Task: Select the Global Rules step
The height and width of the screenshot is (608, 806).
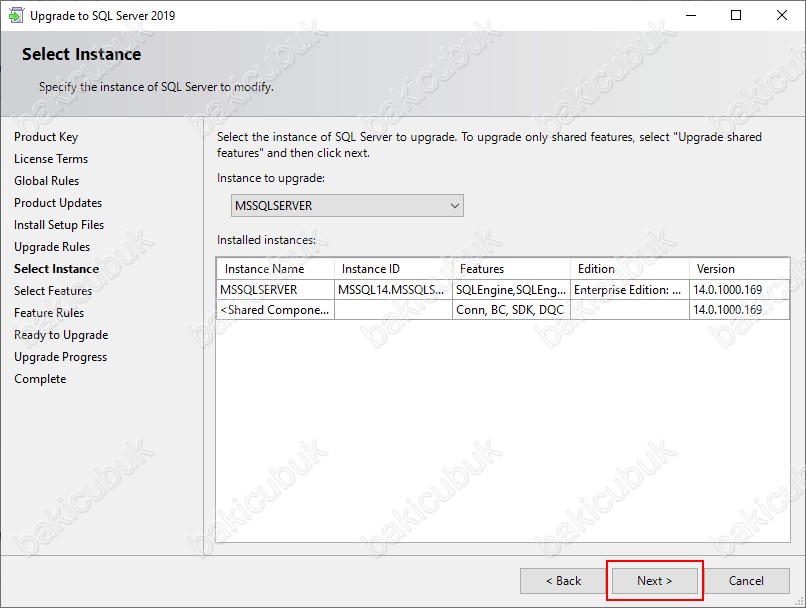Action: click(46, 181)
